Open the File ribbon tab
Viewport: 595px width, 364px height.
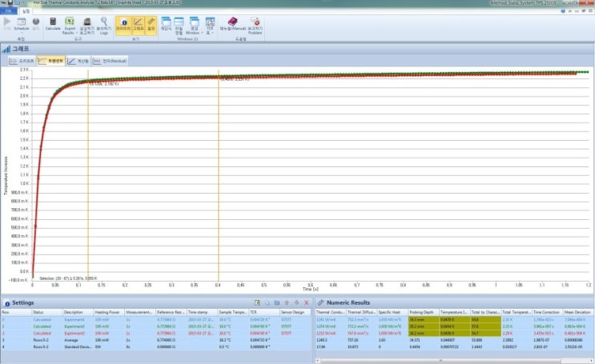point(8,11)
